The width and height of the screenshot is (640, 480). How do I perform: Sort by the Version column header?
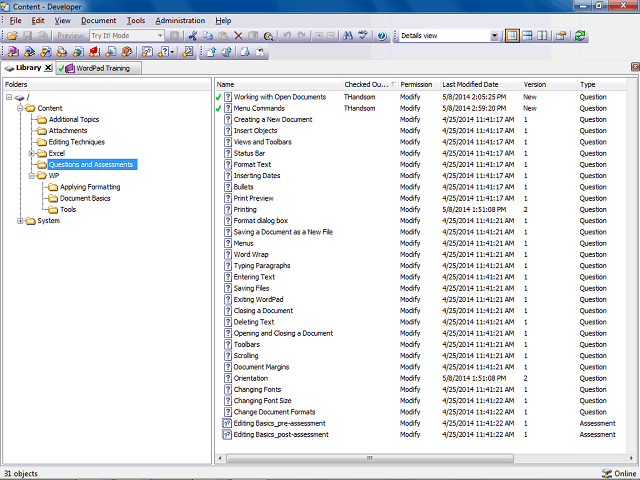549,84
